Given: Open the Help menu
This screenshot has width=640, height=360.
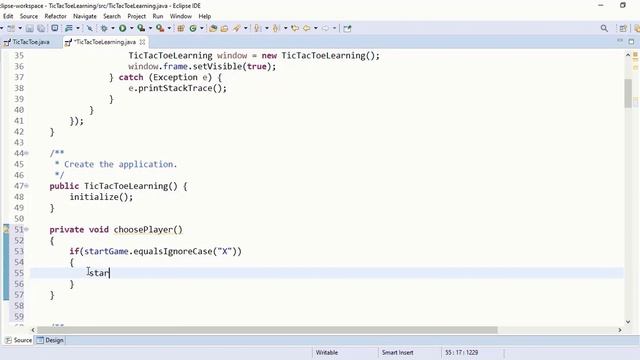Looking at the screenshot, I should coord(204,16).
